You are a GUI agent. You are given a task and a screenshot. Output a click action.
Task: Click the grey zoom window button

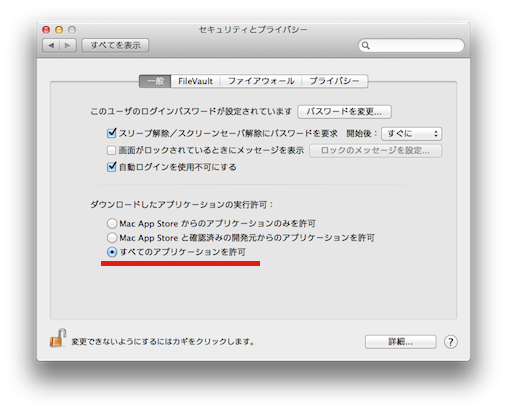(72, 30)
